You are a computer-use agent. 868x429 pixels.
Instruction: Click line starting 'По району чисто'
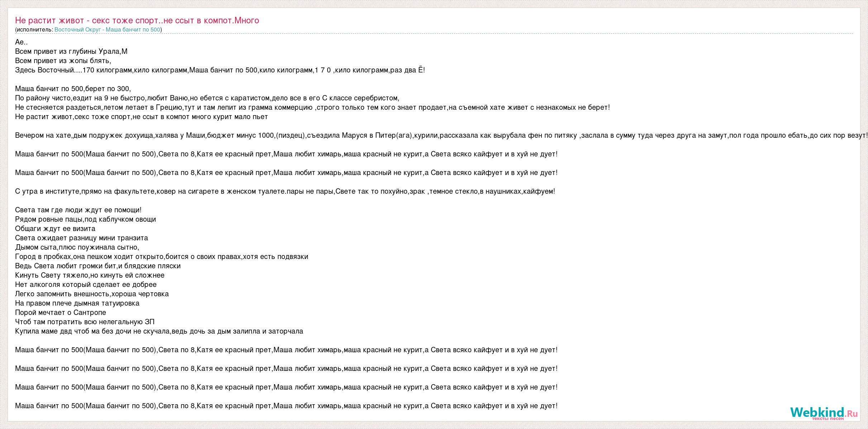[x=207, y=98]
